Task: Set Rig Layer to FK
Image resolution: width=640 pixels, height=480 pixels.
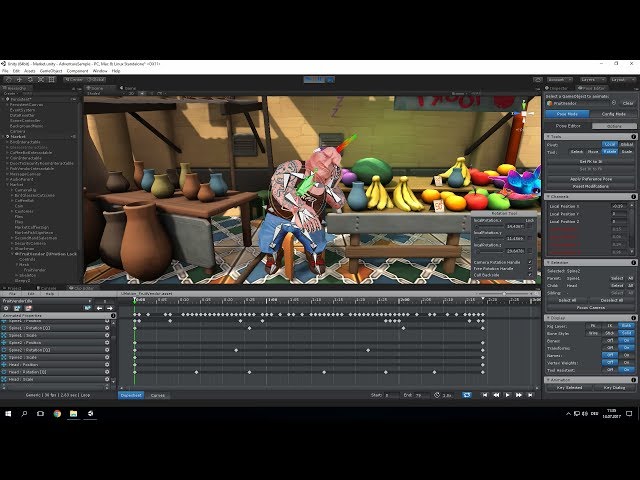Action: (593, 326)
